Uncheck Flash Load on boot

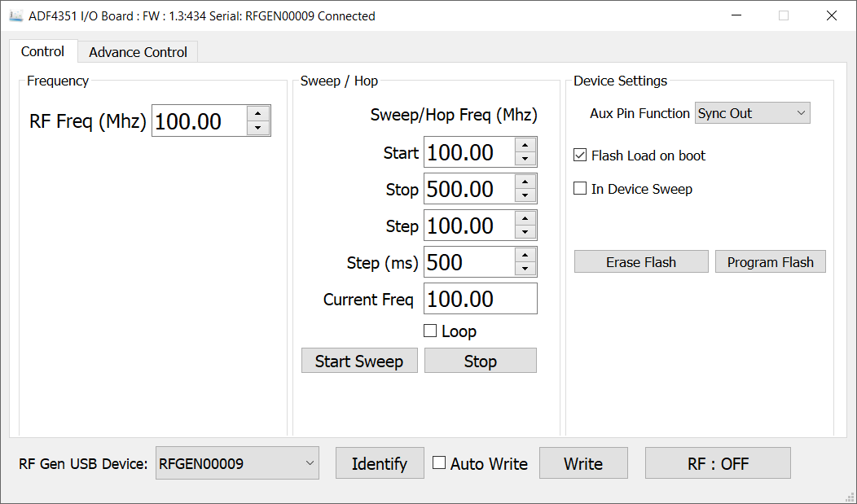[x=580, y=156]
